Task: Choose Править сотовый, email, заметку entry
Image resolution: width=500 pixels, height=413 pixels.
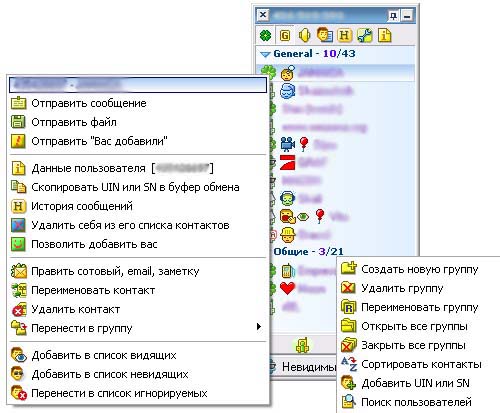Action: click(138, 271)
